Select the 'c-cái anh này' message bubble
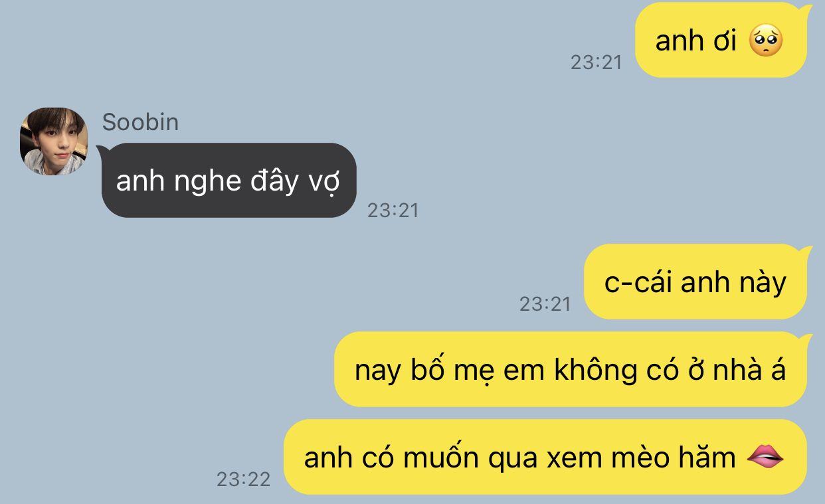This screenshot has width=825, height=504. tap(695, 282)
